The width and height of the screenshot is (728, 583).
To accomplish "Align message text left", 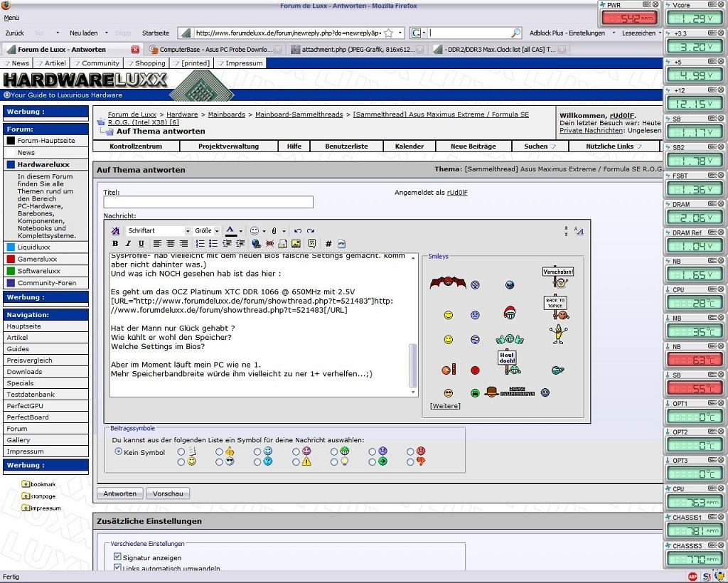I will pos(157,244).
